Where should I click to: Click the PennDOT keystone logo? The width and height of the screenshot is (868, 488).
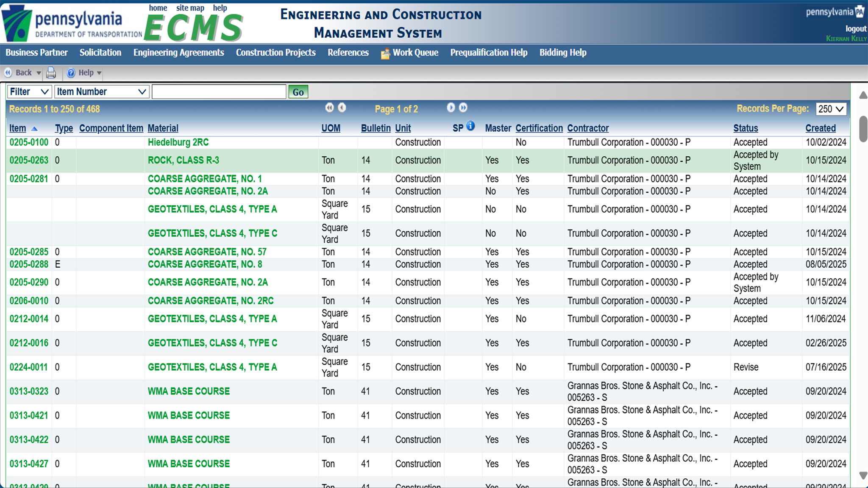click(17, 23)
